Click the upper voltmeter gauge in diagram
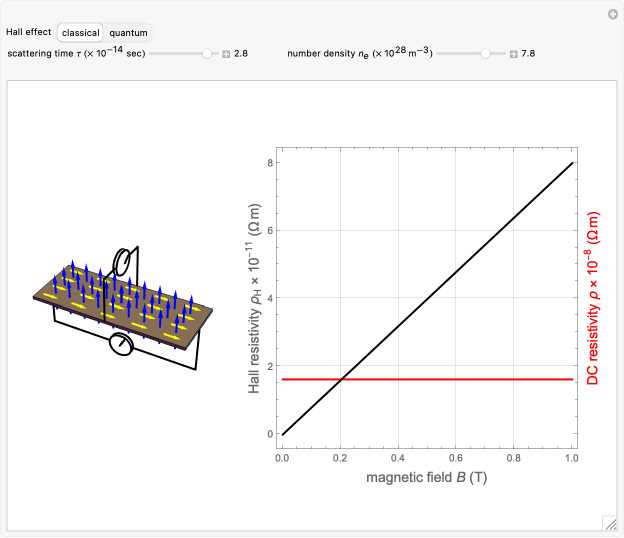The height and width of the screenshot is (538, 624). click(x=121, y=262)
